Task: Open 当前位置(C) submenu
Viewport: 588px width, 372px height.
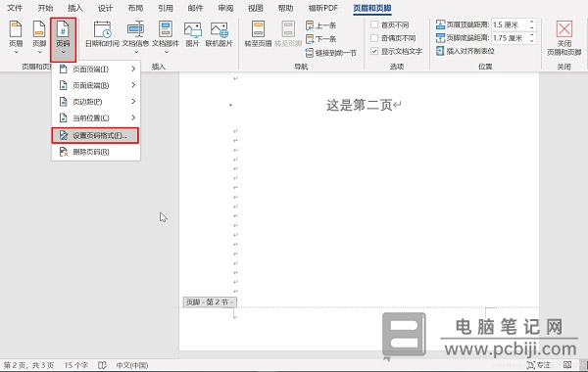Action: tap(96, 118)
